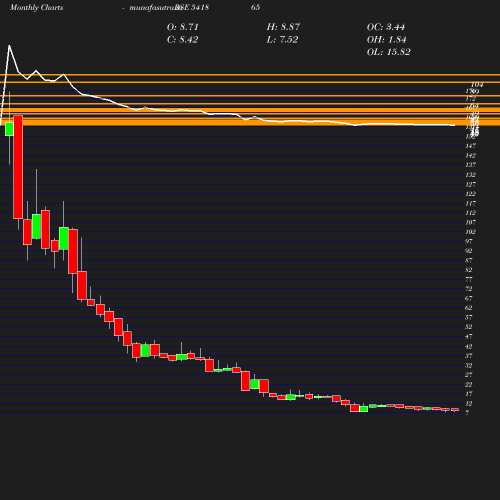Click the price axis label "52"
Viewport: 500px width, 500px height.
[469, 327]
